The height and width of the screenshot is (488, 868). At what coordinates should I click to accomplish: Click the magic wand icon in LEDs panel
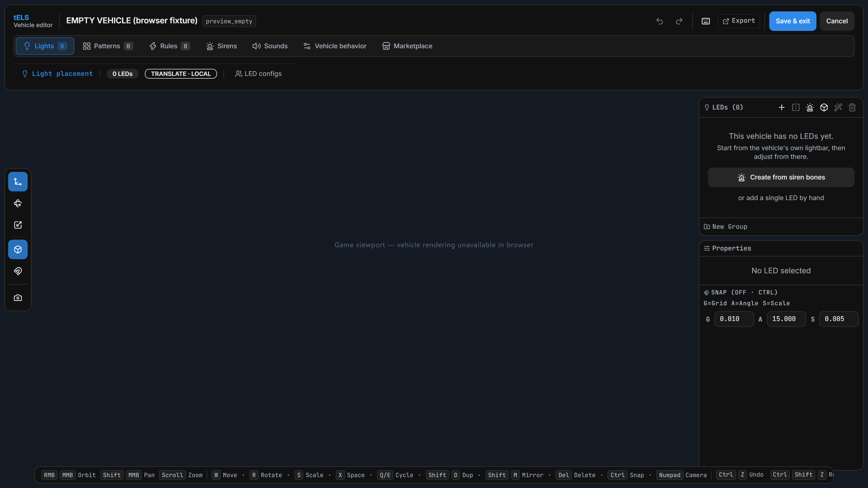(x=838, y=107)
